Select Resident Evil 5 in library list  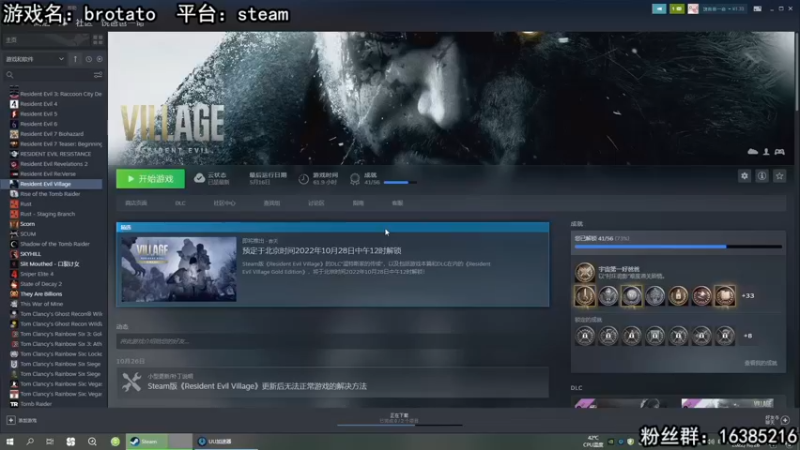tap(39, 114)
